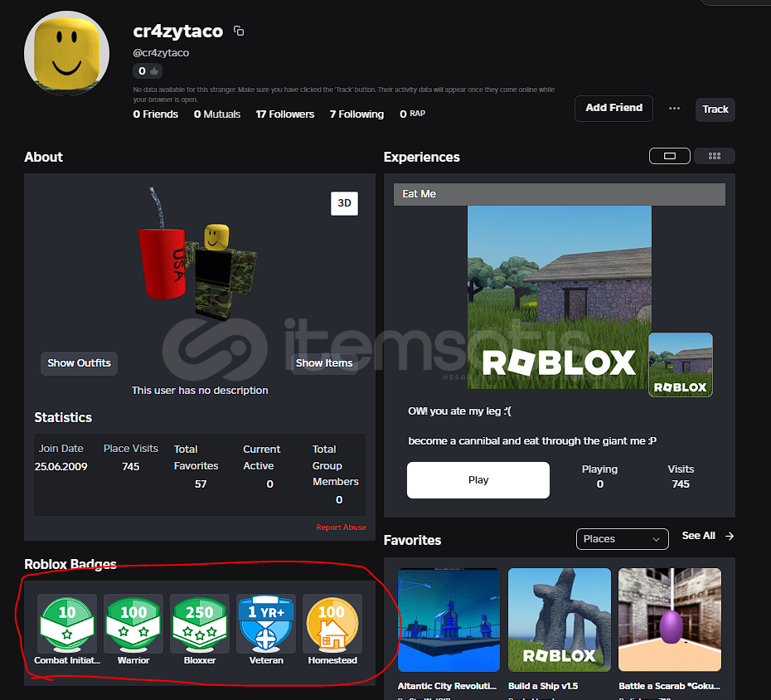The width and height of the screenshot is (771, 700).
Task: Switch Experiences to grid view
Action: [715, 156]
